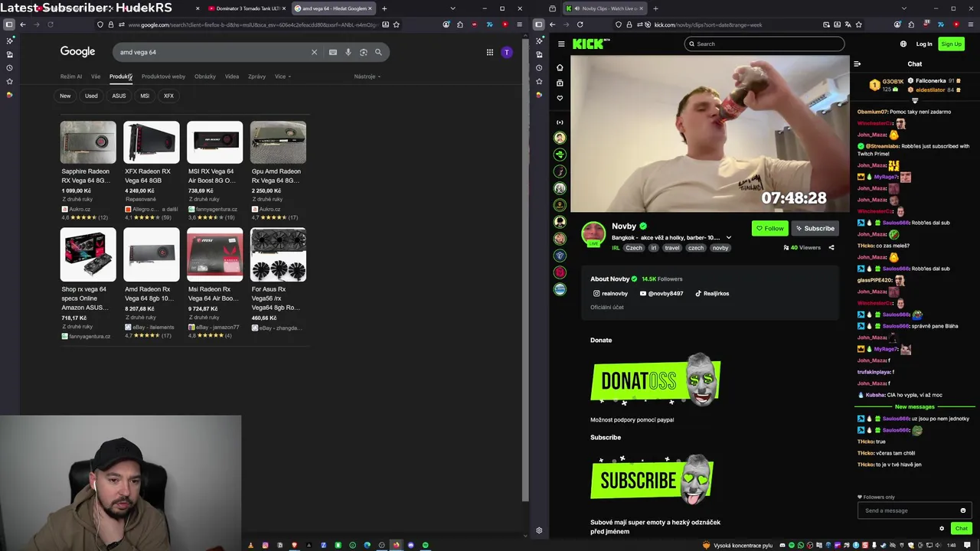This screenshot has width=980, height=551.
Task: Open the Zprávy tab
Action: [x=256, y=77]
